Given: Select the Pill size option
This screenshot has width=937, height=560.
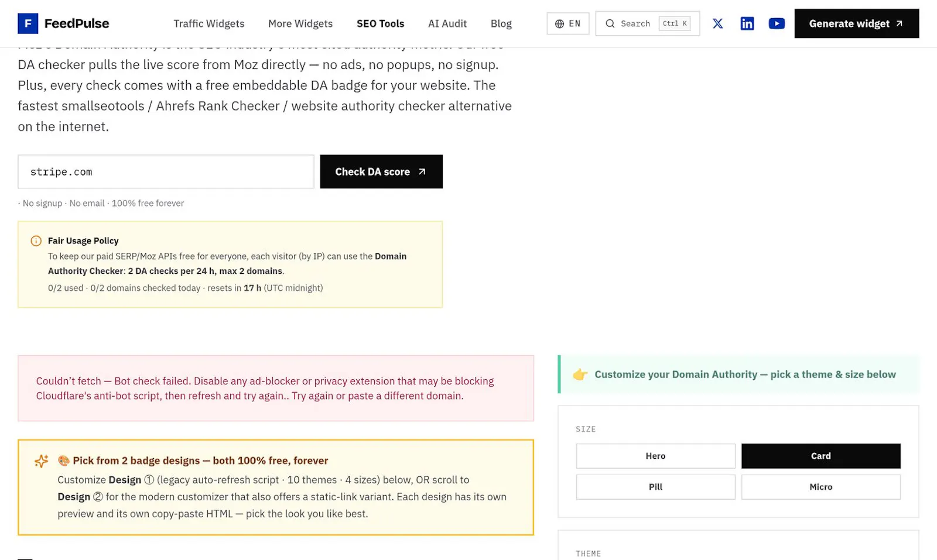Looking at the screenshot, I should 655,487.
